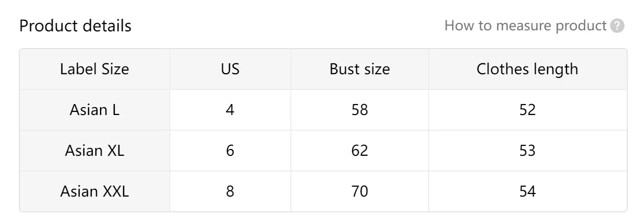Click the Label Size column header
644x217 pixels.
coord(95,69)
